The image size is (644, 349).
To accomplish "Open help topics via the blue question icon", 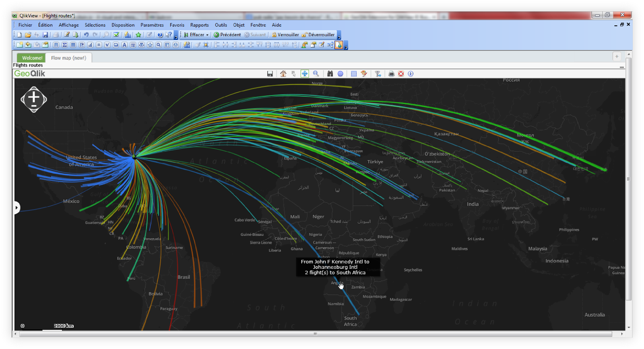I will point(160,35).
